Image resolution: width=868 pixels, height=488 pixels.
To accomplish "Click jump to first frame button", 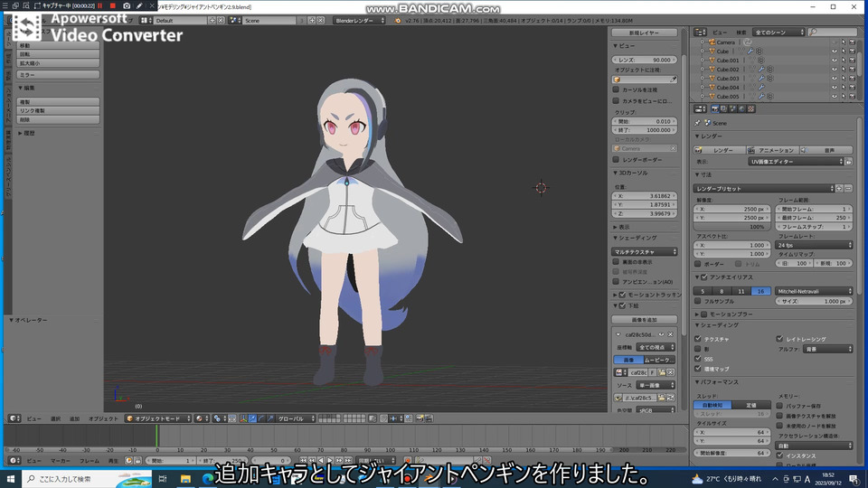I will pyautogui.click(x=304, y=460).
